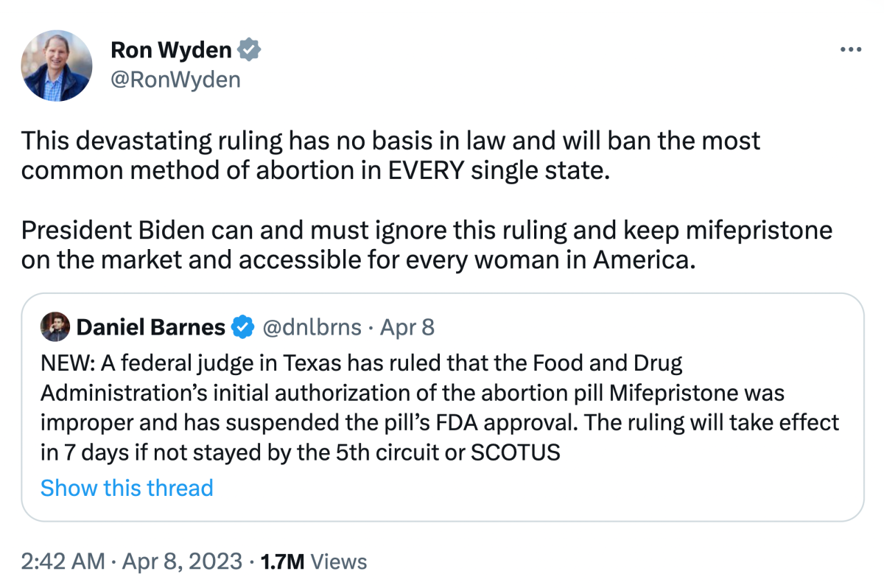The image size is (884, 588).
Task: Click Daniel Barnes' small avatar
Action: pos(55,326)
